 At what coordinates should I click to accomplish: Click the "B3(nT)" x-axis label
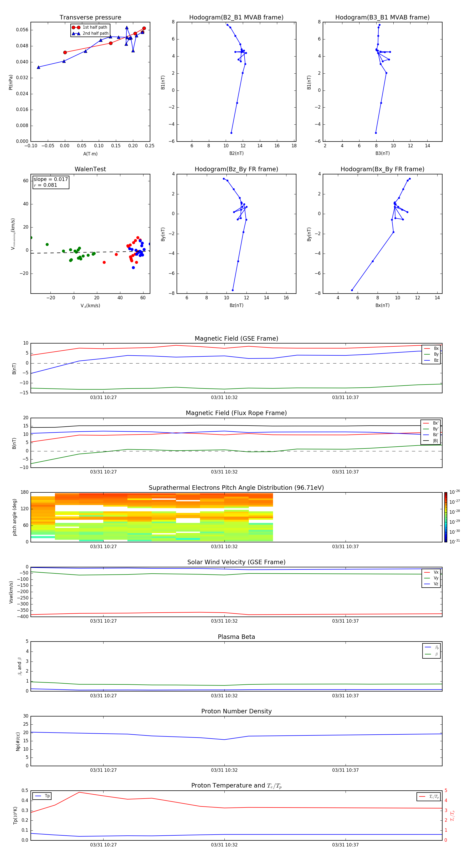pyautogui.click(x=382, y=153)
